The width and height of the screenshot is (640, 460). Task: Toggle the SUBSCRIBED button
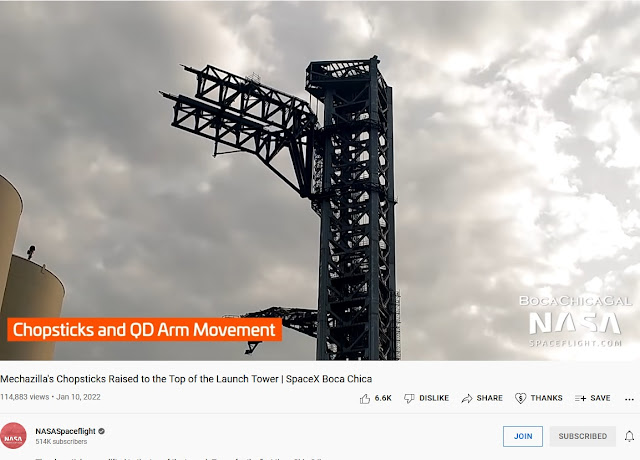pyautogui.click(x=582, y=436)
